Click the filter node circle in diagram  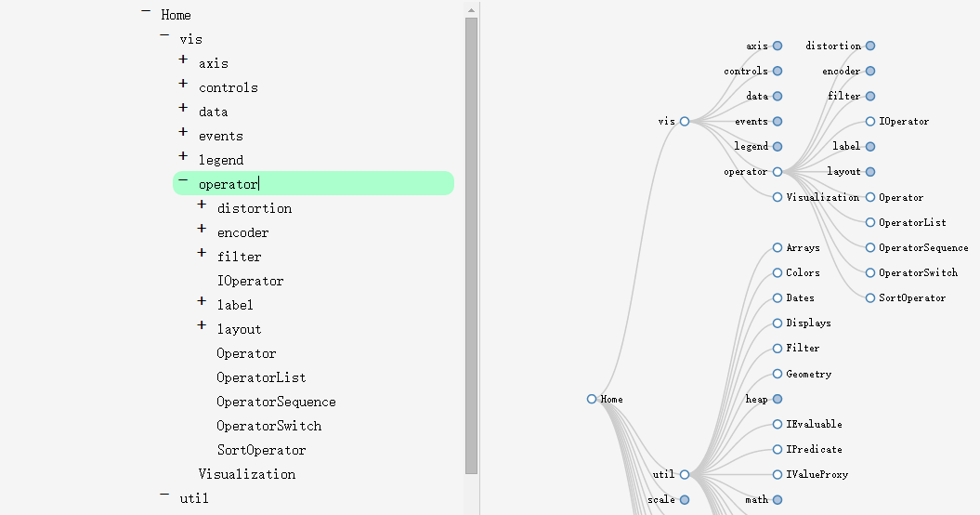coord(870,97)
